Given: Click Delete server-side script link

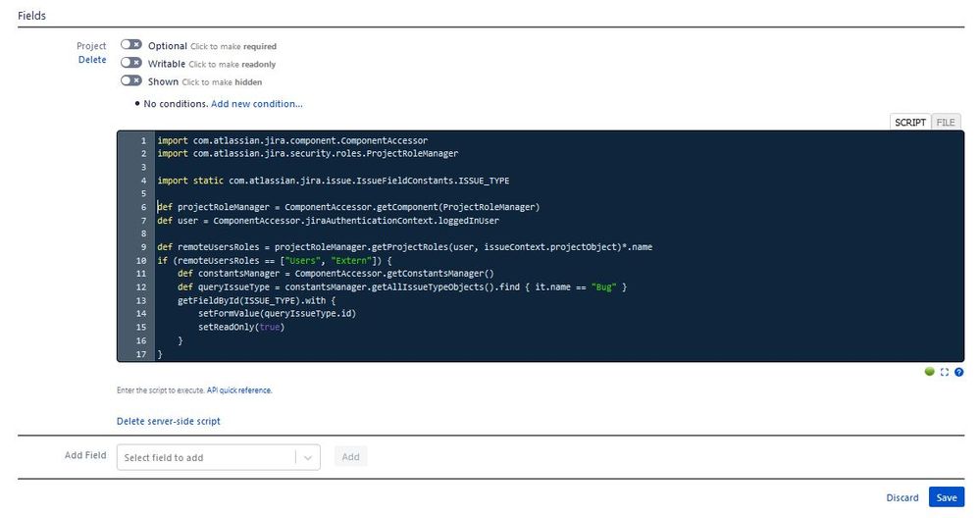Looking at the screenshot, I should click(x=168, y=421).
